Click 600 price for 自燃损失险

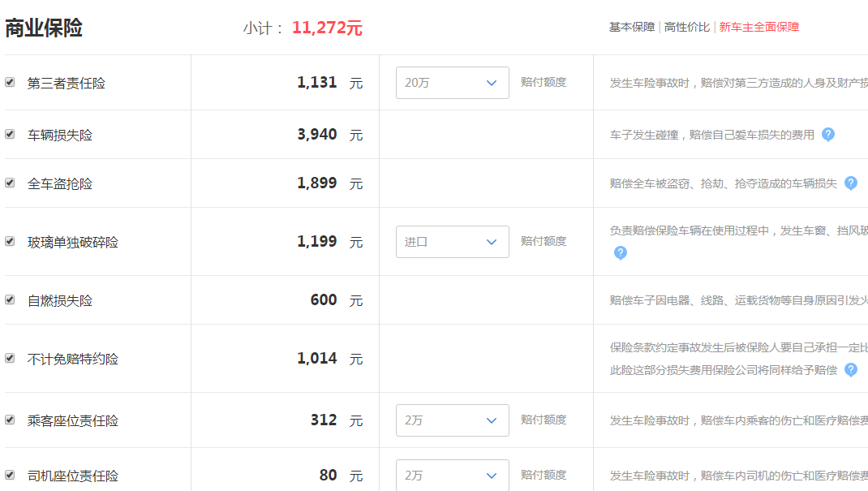click(x=324, y=300)
